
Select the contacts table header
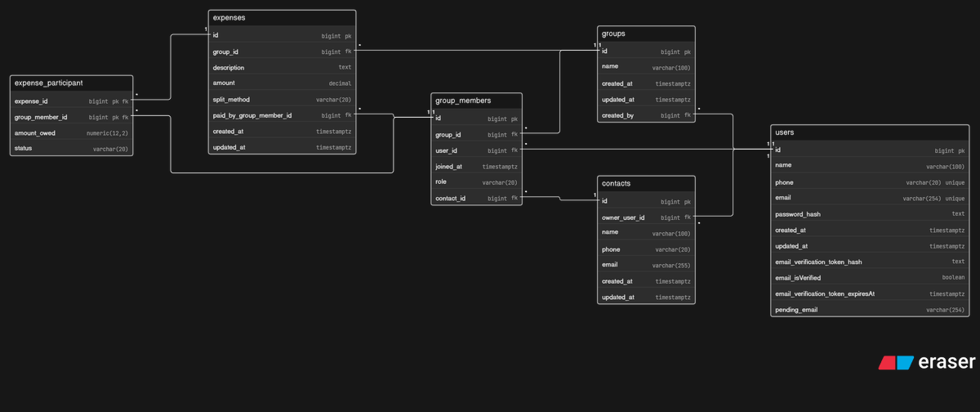(x=646, y=184)
